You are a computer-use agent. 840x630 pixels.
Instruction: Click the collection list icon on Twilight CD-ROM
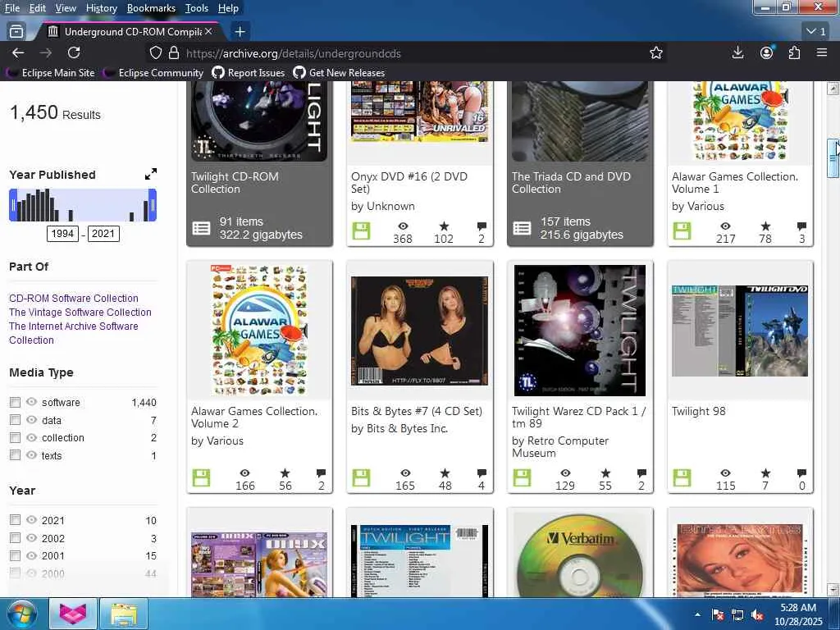(x=202, y=228)
